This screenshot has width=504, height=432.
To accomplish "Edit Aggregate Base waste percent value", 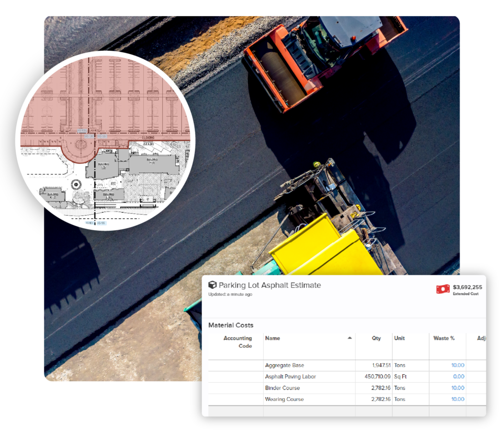I will (457, 366).
